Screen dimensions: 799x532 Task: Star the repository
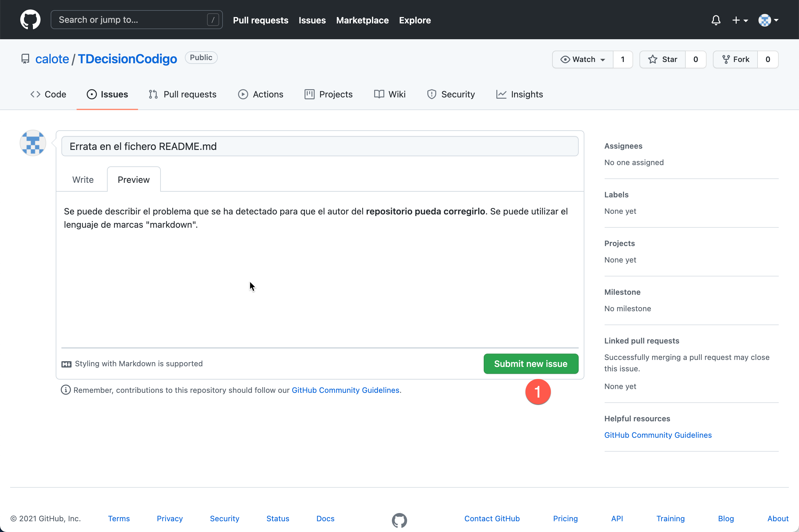tap(663, 59)
